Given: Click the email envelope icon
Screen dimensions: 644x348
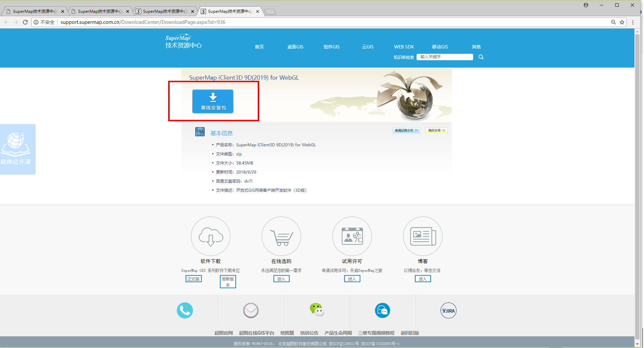Looking at the screenshot, I should pyautogui.click(x=251, y=310).
